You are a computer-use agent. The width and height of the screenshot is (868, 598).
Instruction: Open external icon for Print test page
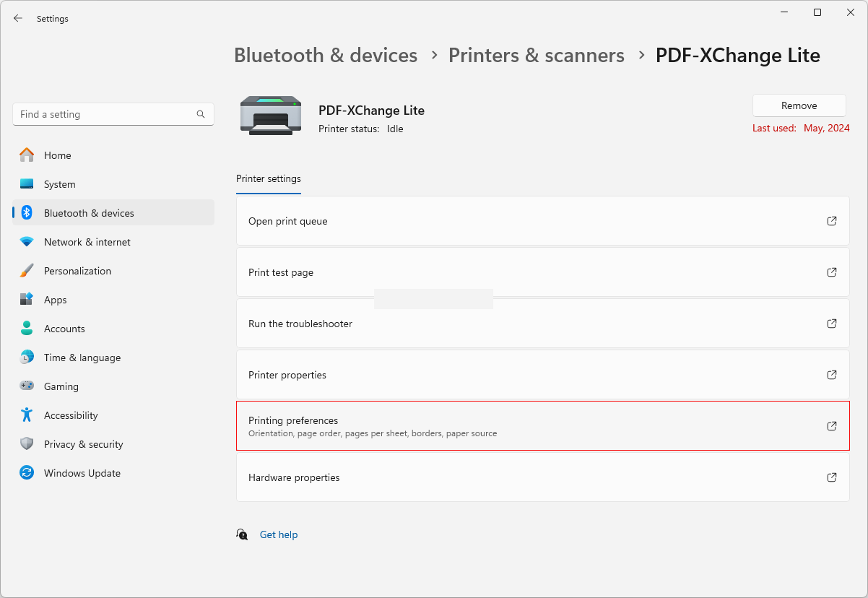tap(831, 272)
